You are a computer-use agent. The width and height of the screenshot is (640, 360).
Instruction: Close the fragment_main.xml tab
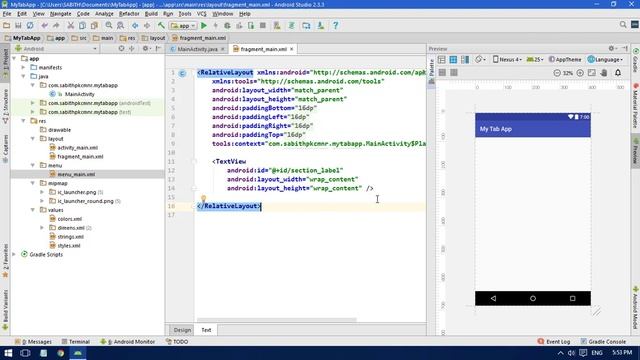(291, 49)
